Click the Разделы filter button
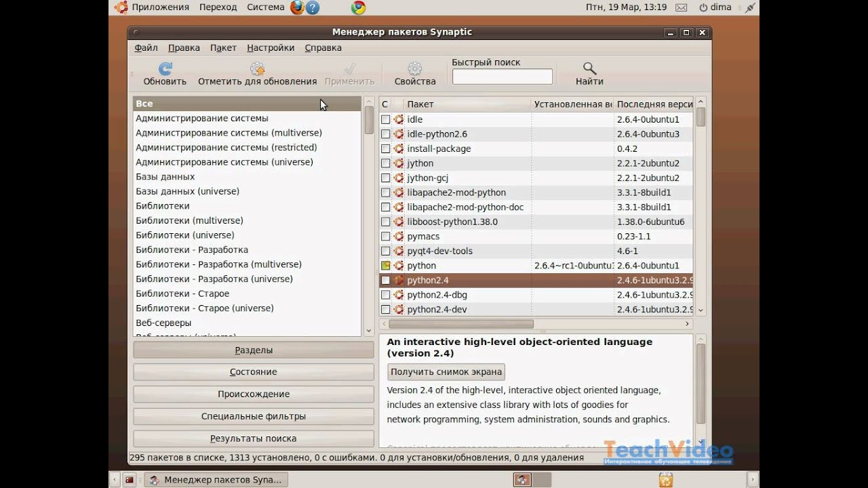The image size is (868, 488). click(254, 350)
